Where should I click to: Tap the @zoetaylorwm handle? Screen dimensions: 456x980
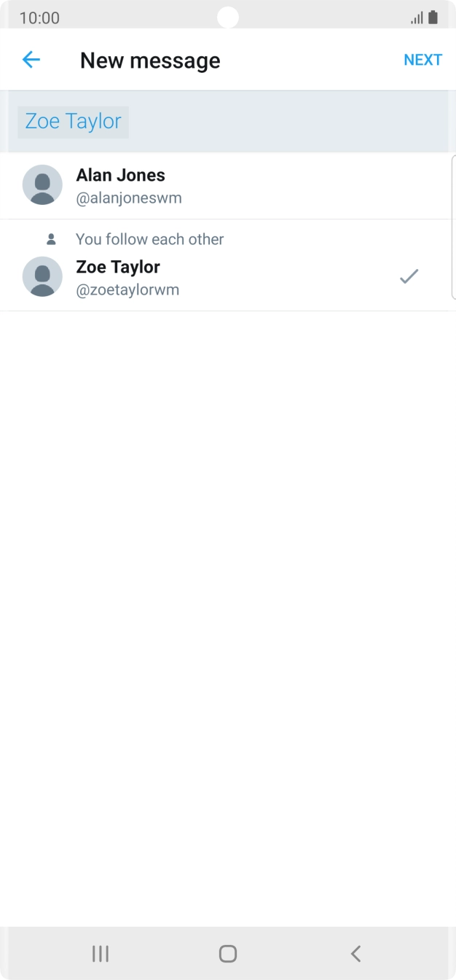[127, 290]
